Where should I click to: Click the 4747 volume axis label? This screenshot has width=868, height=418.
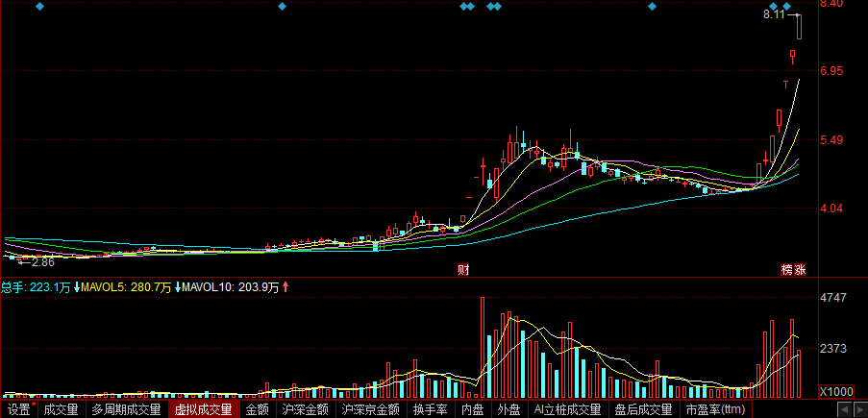pos(833,298)
